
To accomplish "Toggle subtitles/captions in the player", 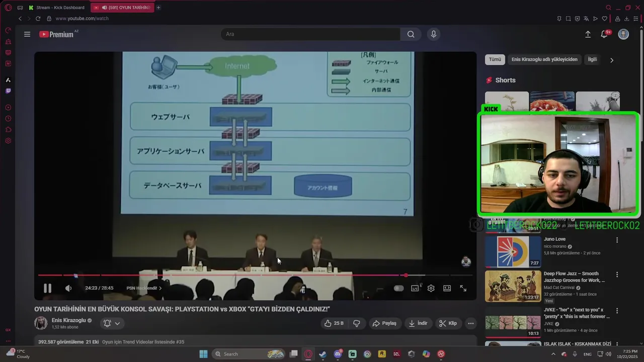I will coord(415,288).
